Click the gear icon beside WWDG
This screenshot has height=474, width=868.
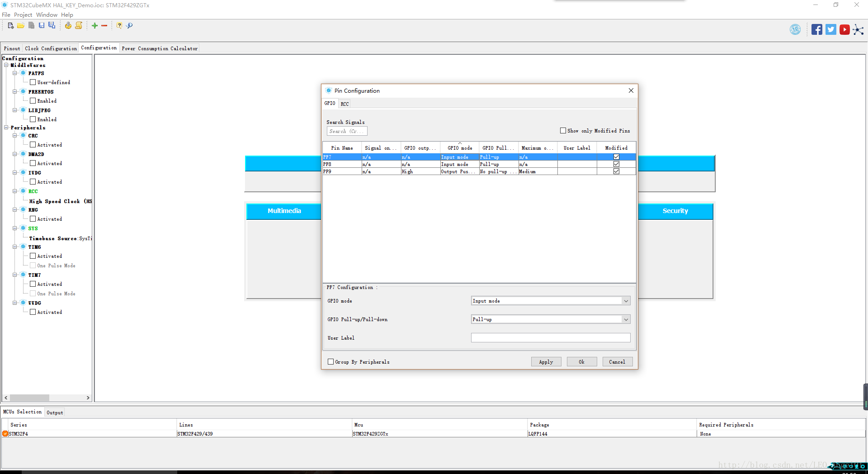(x=23, y=303)
